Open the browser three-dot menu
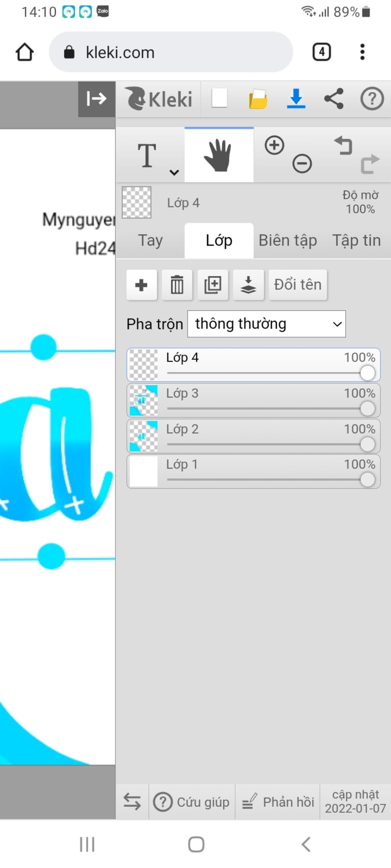The image size is (391, 868). pyautogui.click(x=362, y=52)
